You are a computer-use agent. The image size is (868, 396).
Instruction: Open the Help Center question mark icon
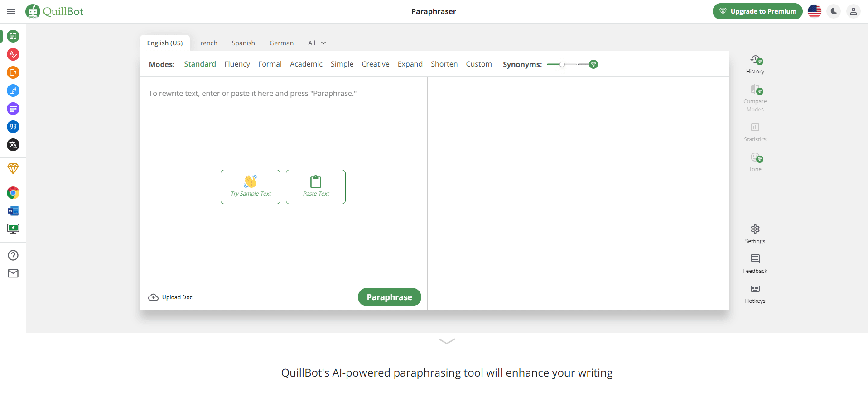pyautogui.click(x=13, y=255)
